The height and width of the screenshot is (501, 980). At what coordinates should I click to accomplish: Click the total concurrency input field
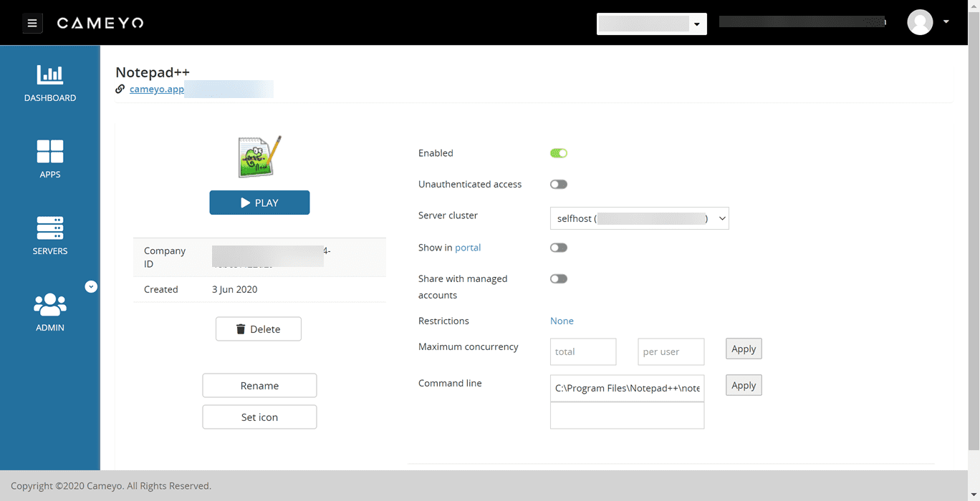click(582, 351)
